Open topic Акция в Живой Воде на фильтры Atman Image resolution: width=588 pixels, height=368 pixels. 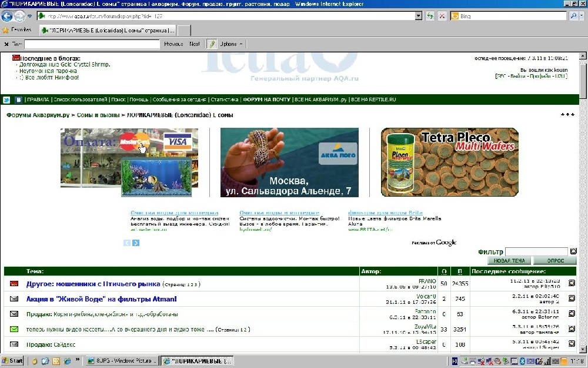coord(101,299)
